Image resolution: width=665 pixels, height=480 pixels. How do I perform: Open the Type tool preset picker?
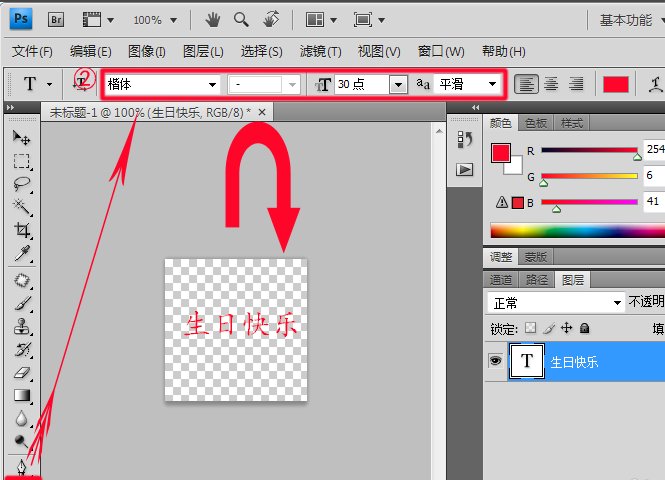point(49,84)
